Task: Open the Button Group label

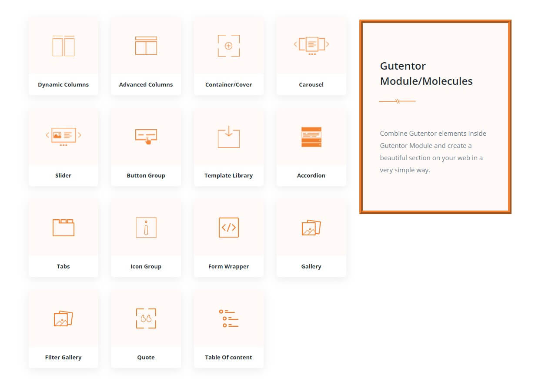Action: [x=146, y=175]
